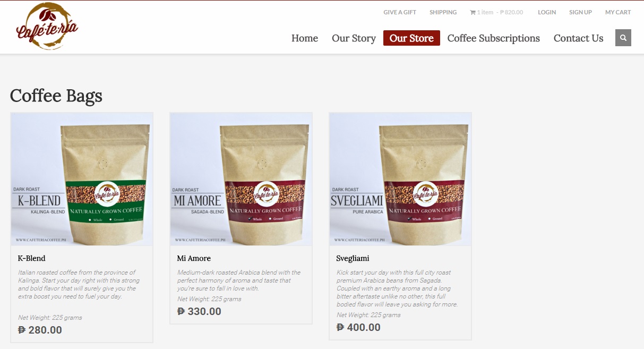Open the Mi Amore product image
644x349 pixels.
click(241, 179)
